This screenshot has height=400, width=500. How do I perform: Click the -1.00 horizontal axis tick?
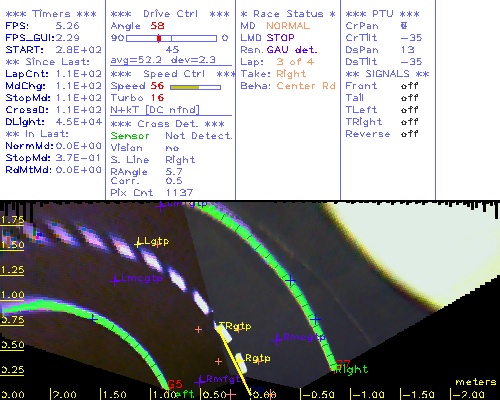368,395
